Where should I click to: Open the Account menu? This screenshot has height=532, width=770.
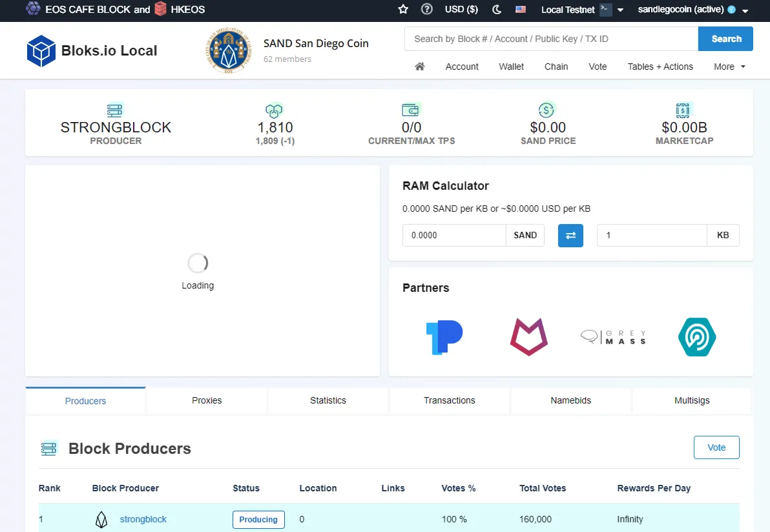tap(462, 66)
